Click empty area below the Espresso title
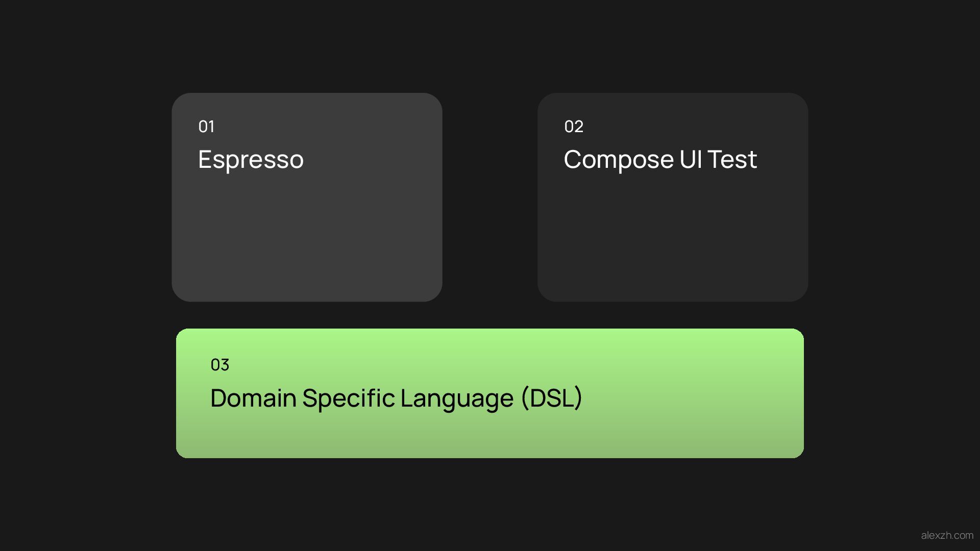Viewport: 980px width, 551px height. tap(306, 240)
